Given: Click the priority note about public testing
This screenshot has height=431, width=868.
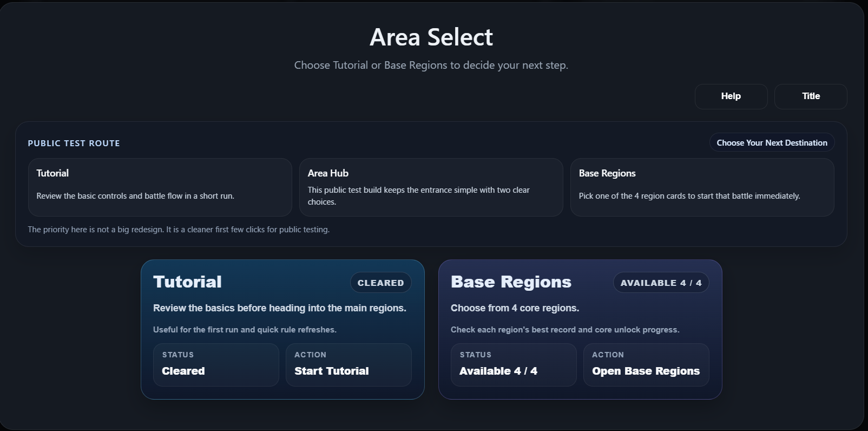Looking at the screenshot, I should pos(179,230).
